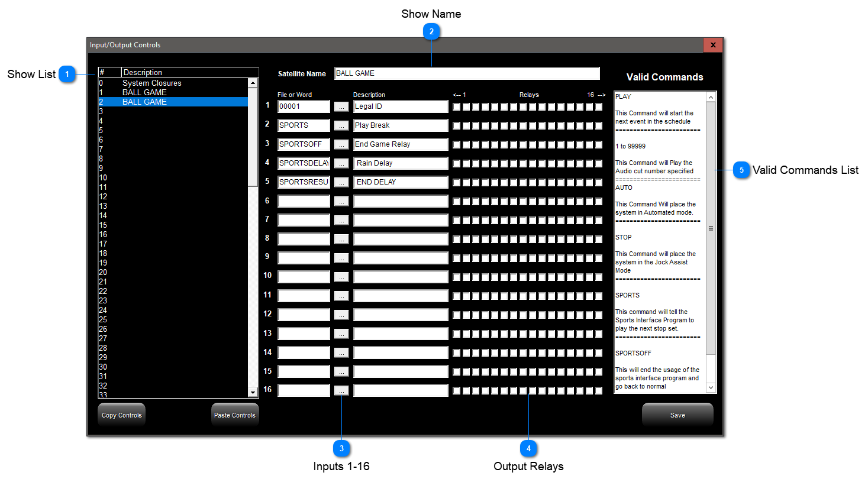Toggle relay 1 for the END DELAY row
This screenshot has width=868, height=482.
pyautogui.click(x=457, y=183)
